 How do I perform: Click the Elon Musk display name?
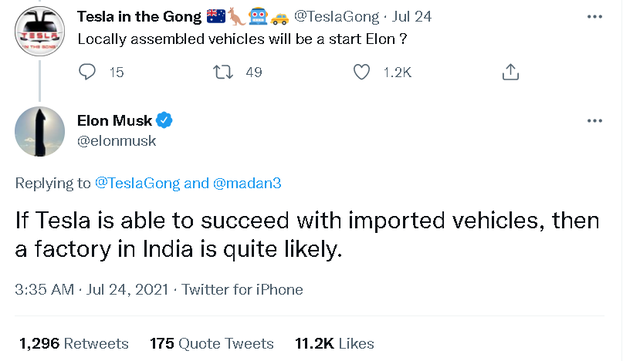coord(115,121)
